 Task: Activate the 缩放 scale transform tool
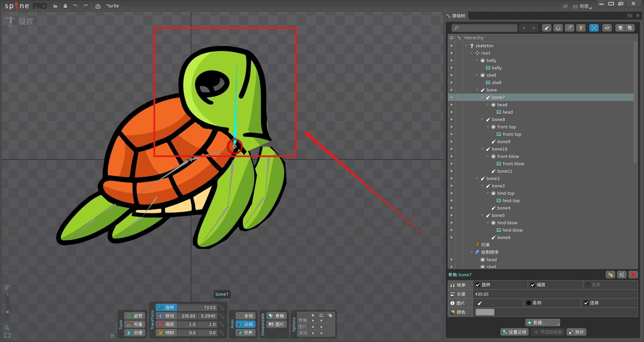click(166, 324)
